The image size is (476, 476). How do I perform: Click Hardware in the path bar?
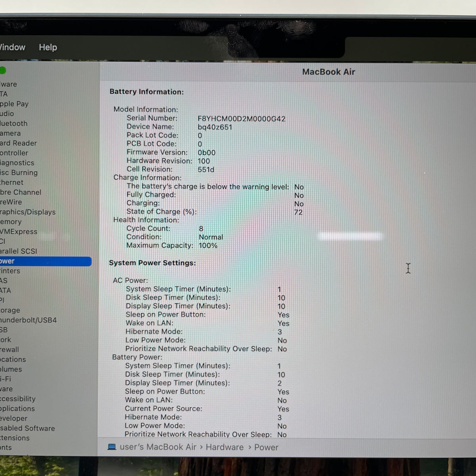[225, 447]
